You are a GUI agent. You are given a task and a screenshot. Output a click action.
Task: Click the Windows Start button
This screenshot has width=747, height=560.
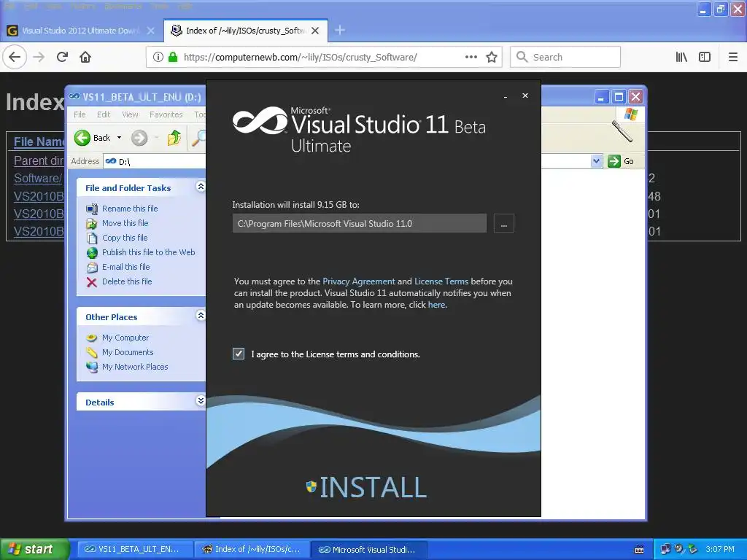(34, 549)
